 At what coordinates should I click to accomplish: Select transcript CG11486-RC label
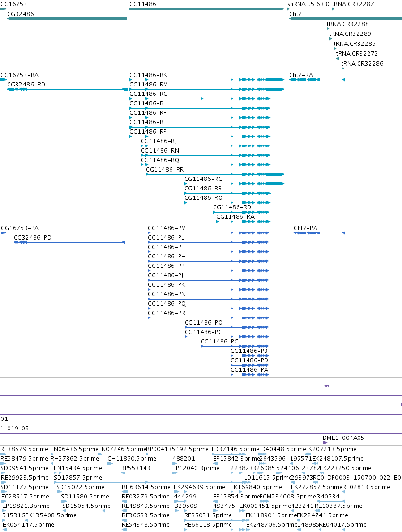point(203,179)
